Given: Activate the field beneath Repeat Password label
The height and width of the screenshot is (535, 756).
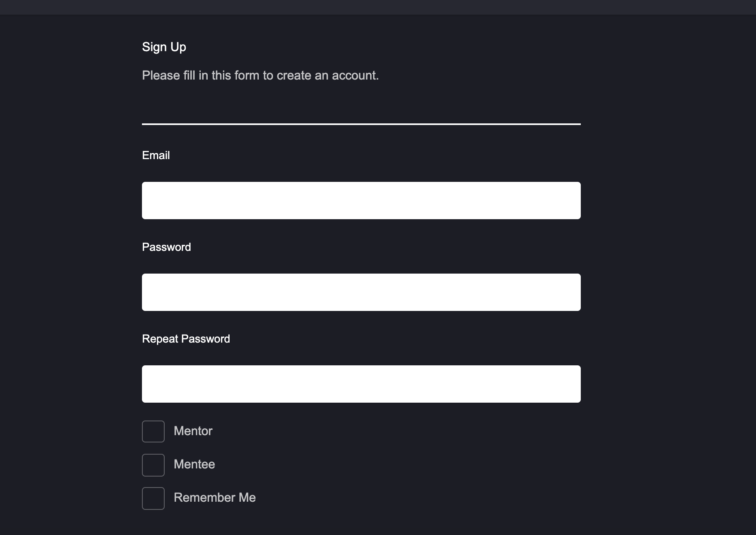Looking at the screenshot, I should pyautogui.click(x=361, y=384).
